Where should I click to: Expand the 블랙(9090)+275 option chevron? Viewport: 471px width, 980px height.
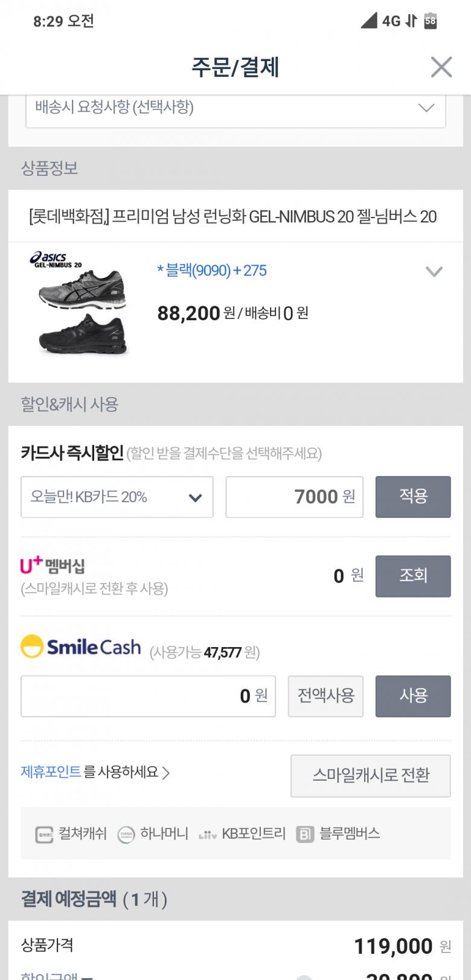coord(434,271)
